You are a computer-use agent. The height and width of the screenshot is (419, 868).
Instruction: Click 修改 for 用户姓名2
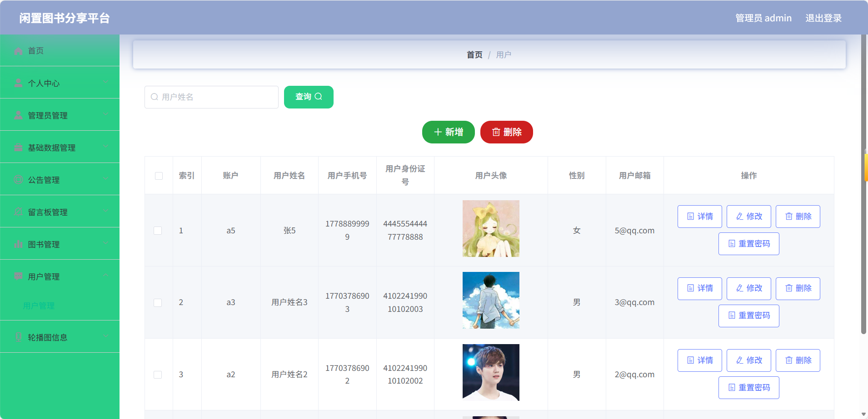[x=749, y=360]
